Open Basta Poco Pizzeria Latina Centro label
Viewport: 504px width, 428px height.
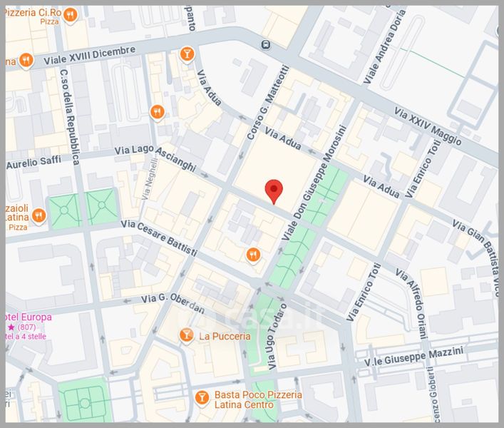click(250, 399)
